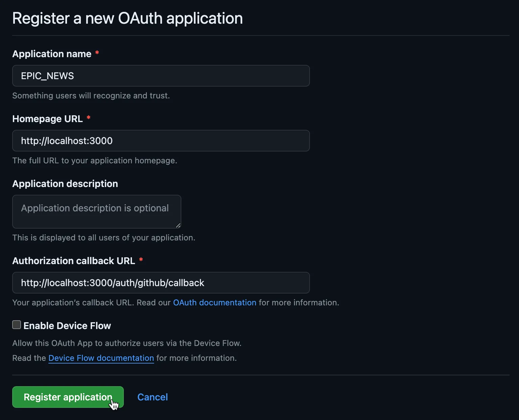Click the Register a new OAuth application heading
This screenshot has height=420, width=519.
pyautogui.click(x=128, y=18)
